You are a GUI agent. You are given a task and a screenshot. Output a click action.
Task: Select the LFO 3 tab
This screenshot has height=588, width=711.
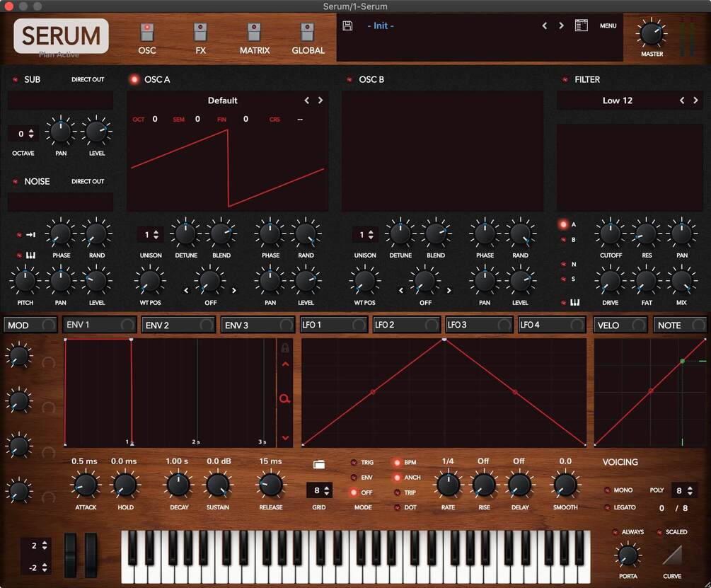click(479, 325)
